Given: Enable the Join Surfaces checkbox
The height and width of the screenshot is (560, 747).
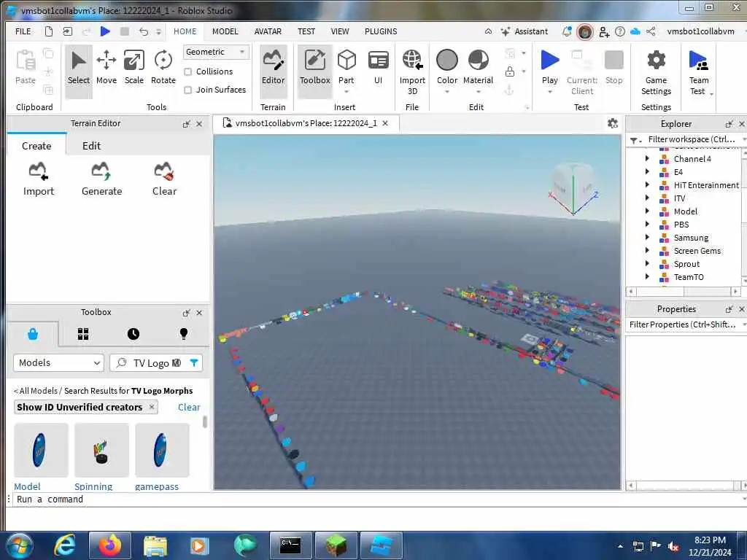Looking at the screenshot, I should coord(188,90).
